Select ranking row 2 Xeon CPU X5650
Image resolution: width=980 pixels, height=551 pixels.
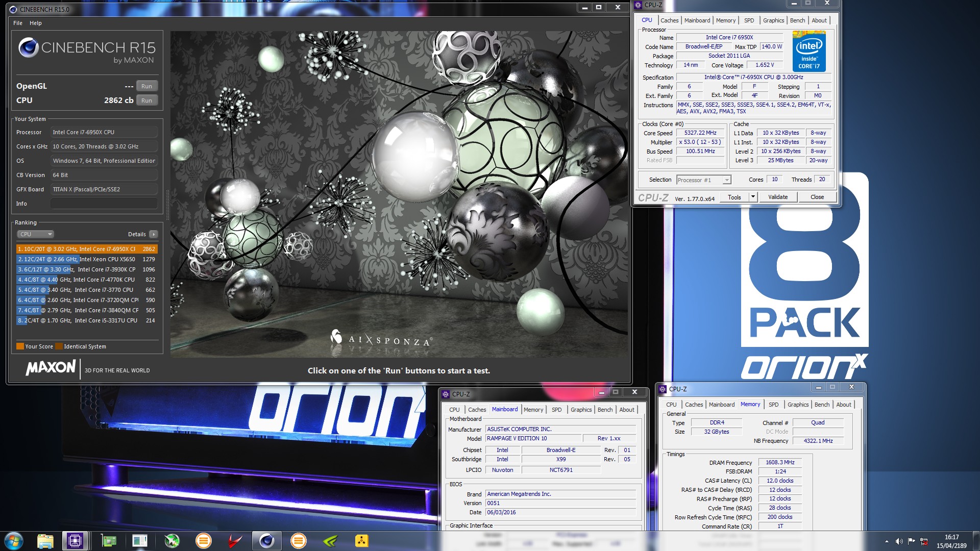tap(87, 259)
